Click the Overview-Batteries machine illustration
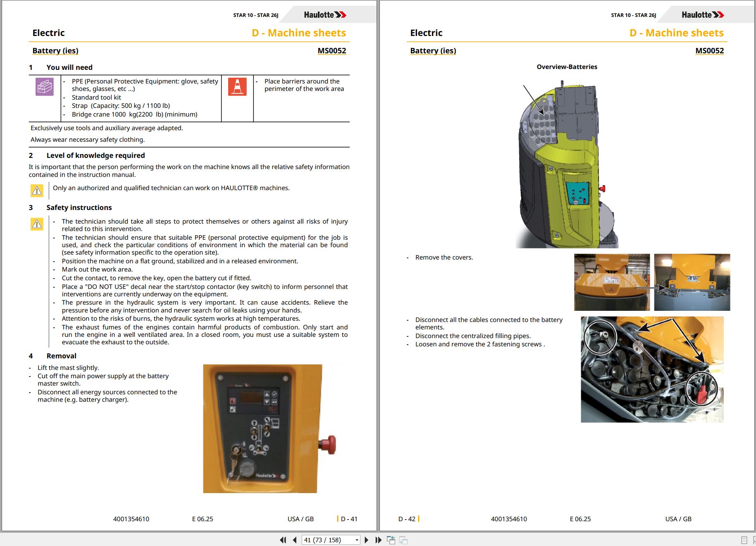The height and width of the screenshot is (546, 756). pyautogui.click(x=567, y=163)
